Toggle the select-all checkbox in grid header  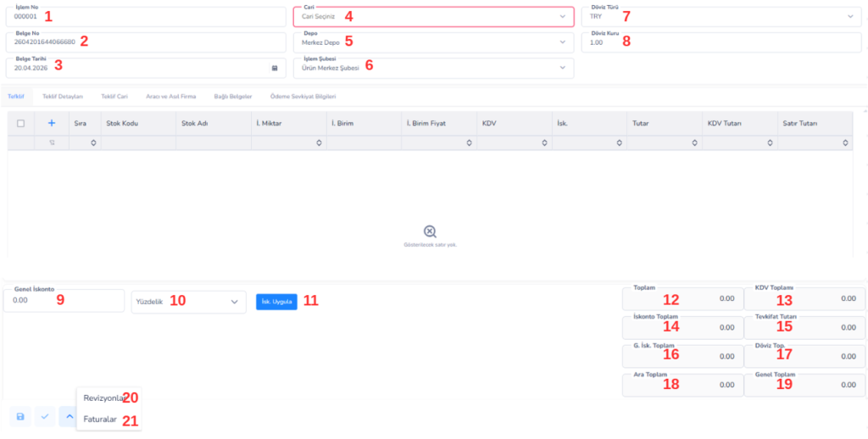point(20,123)
